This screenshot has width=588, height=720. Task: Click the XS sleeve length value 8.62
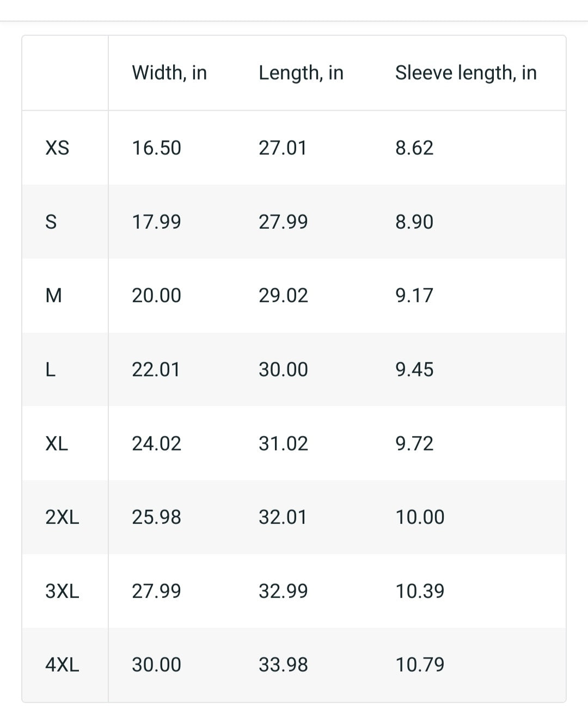tap(414, 148)
